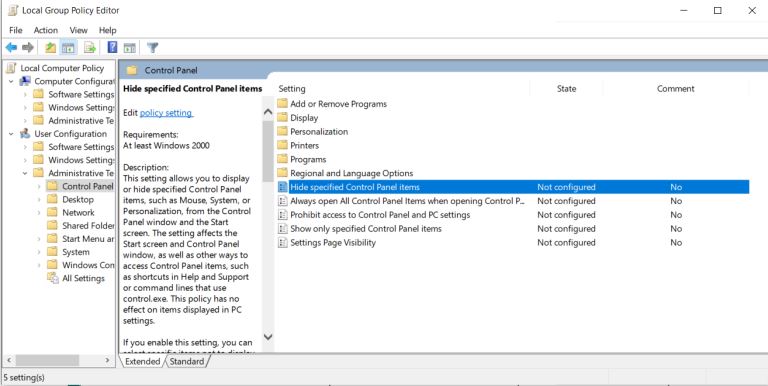Sort by the State column header
The width and height of the screenshot is (768, 386).
point(566,89)
